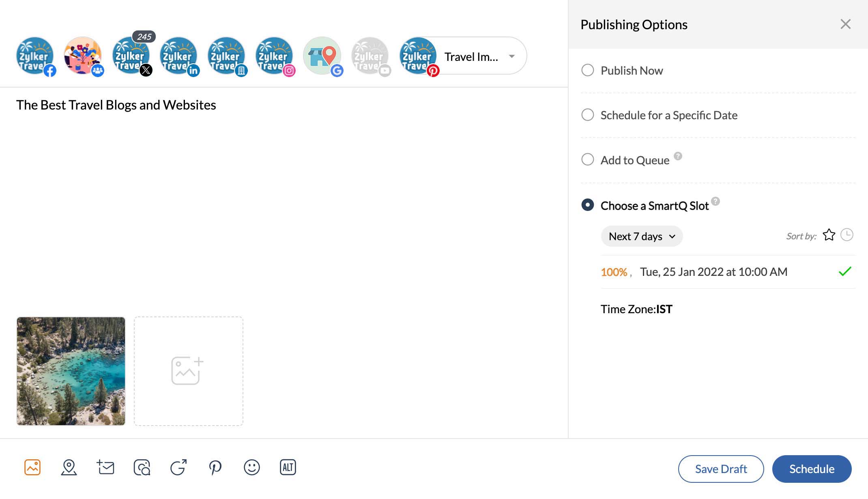Open the Travel Im... board dropdown

coord(512,56)
